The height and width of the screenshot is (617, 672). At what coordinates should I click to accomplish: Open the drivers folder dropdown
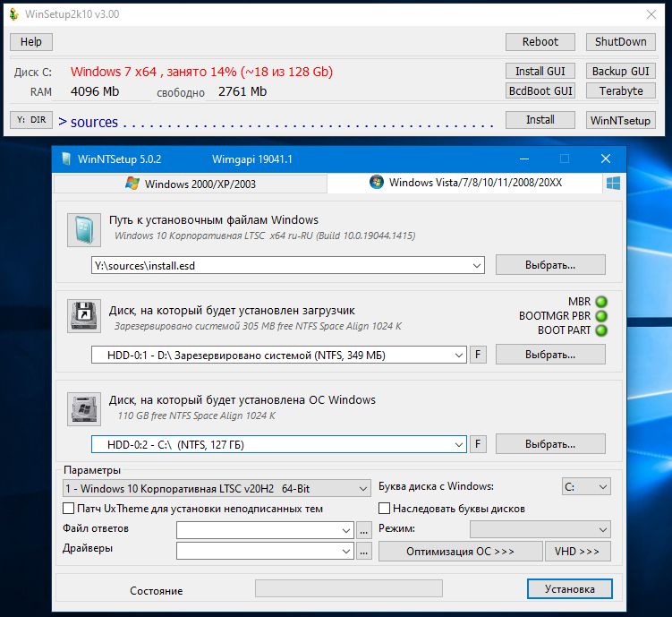pos(346,551)
